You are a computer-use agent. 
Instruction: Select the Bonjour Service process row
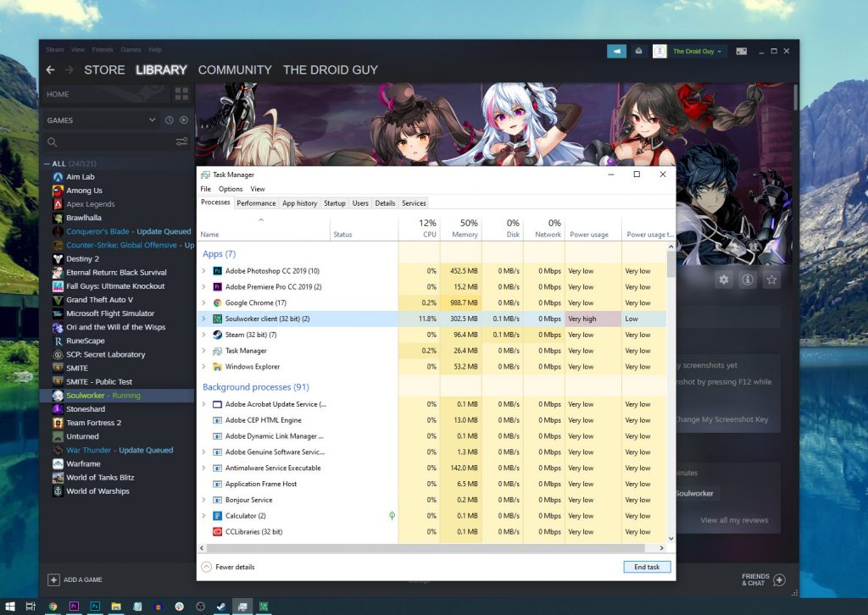pos(431,500)
